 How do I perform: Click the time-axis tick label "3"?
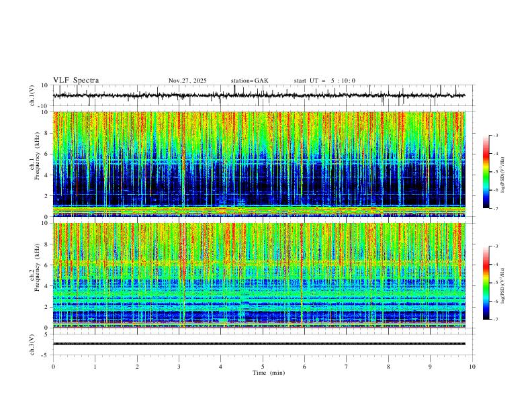pos(179,367)
